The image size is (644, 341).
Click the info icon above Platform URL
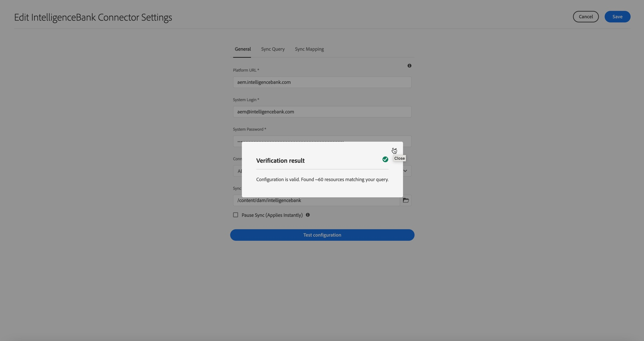[x=409, y=66]
